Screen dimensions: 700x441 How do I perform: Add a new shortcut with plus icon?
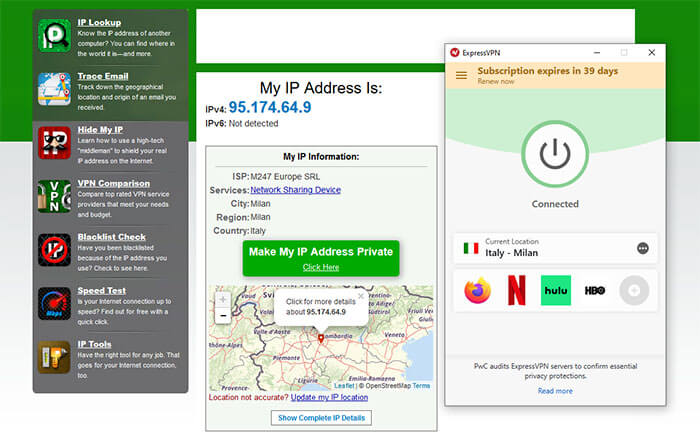(x=634, y=291)
